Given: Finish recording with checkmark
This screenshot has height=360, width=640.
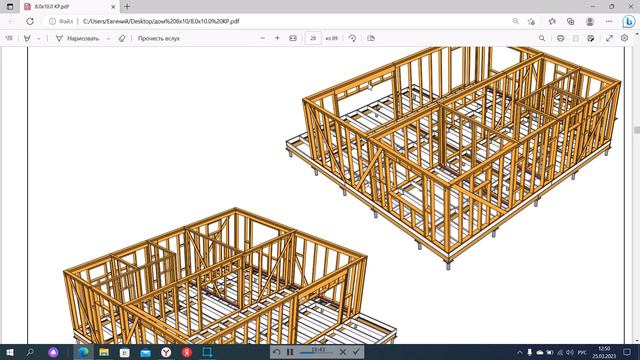Looking at the screenshot, I should 356,352.
